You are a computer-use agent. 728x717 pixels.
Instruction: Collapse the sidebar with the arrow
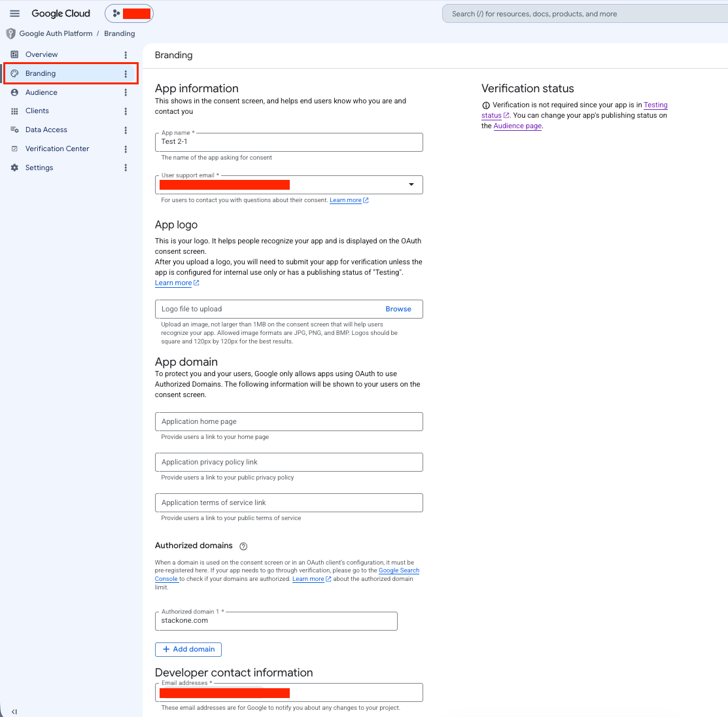[14, 711]
